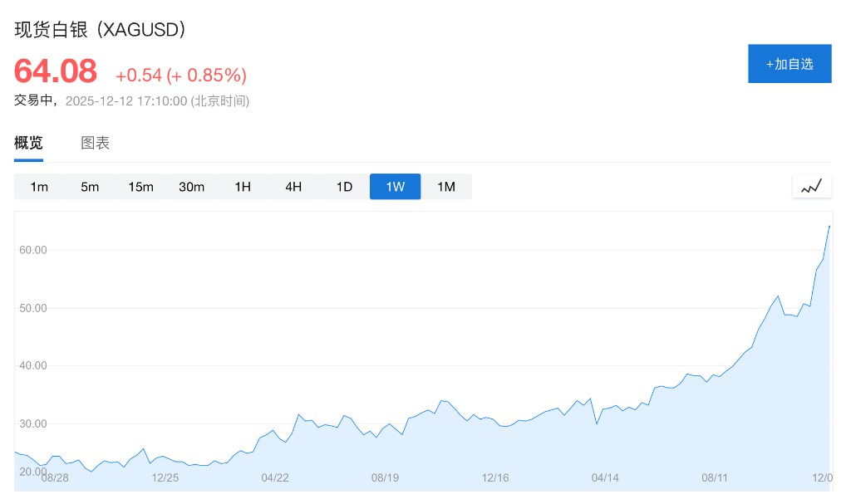Click the 08/11 date label

[x=715, y=477]
